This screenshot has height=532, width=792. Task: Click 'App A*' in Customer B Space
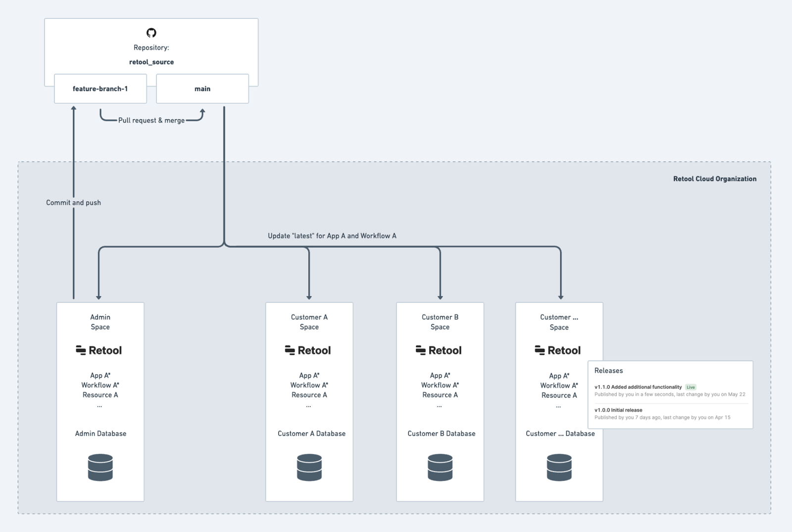click(440, 376)
